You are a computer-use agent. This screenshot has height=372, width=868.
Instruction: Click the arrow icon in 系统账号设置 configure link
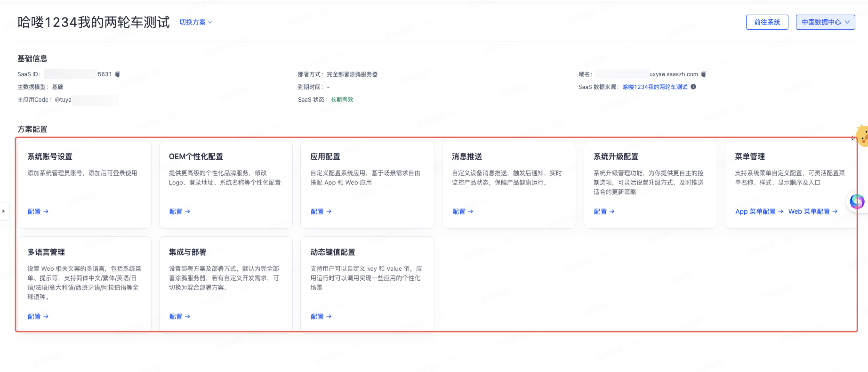point(46,212)
